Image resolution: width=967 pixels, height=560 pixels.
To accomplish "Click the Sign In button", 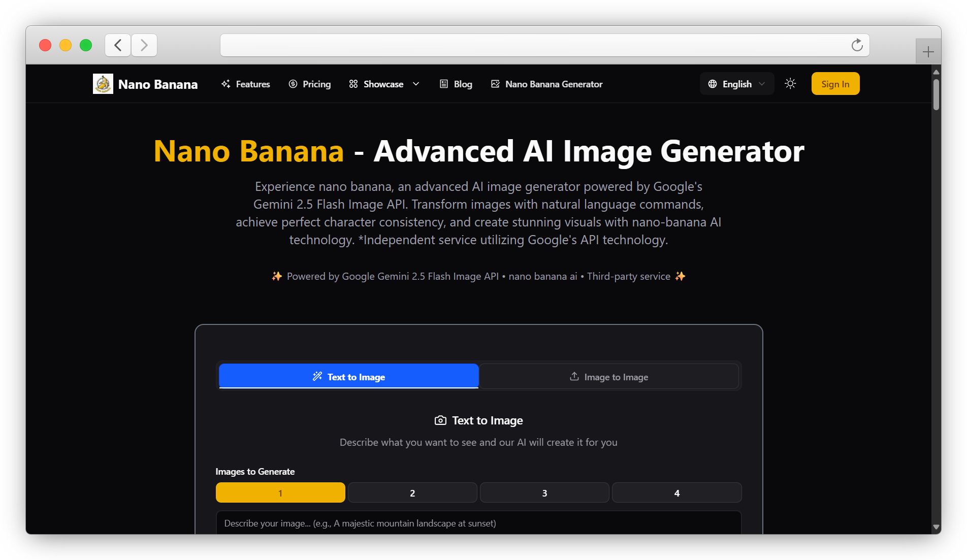I will [x=835, y=83].
